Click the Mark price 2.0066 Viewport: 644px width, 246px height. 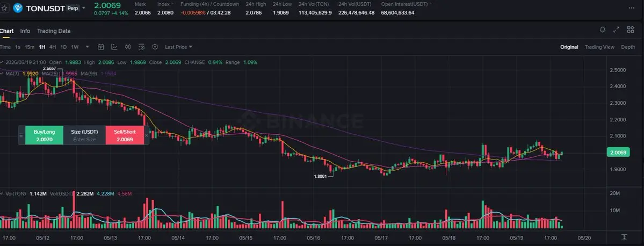point(142,13)
